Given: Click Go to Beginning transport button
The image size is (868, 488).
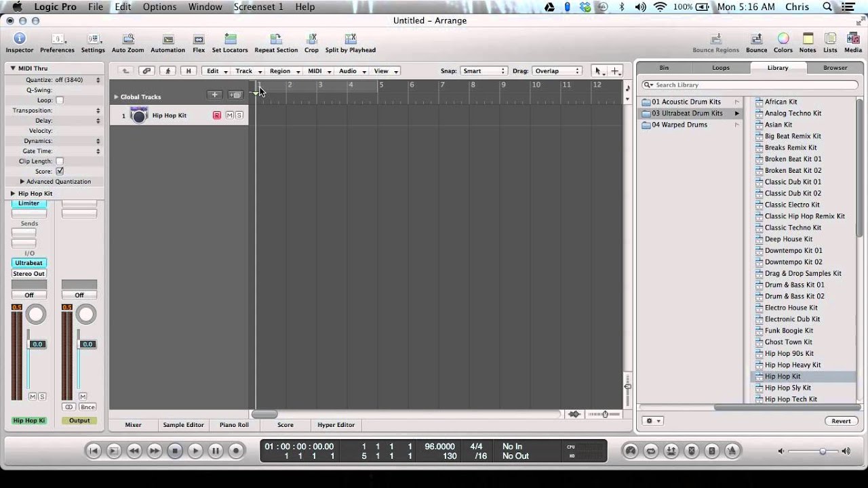Looking at the screenshot, I should [x=94, y=451].
